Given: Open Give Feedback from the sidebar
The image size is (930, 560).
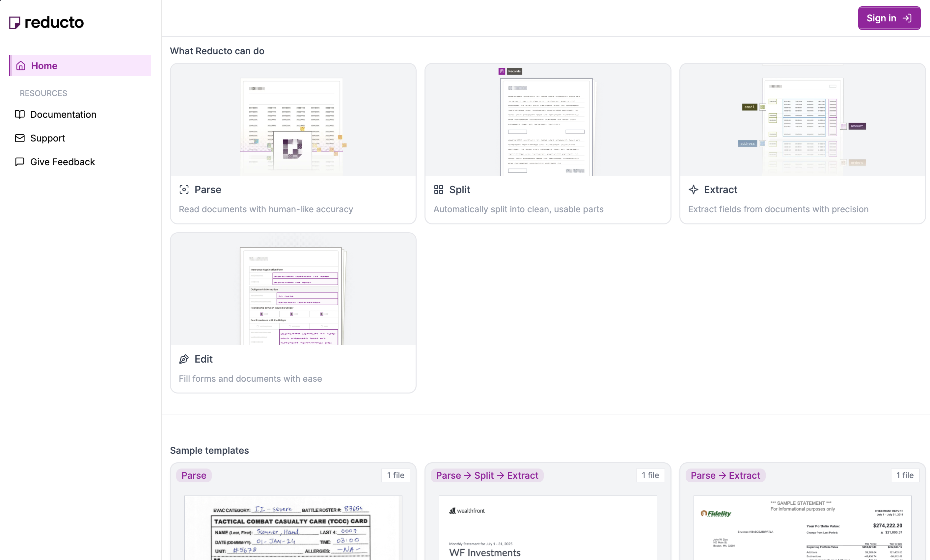Looking at the screenshot, I should pos(62,162).
